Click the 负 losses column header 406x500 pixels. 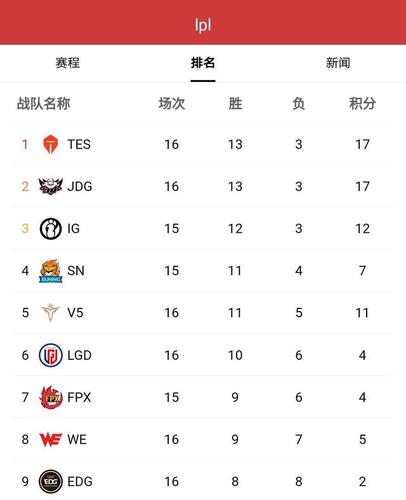299,103
